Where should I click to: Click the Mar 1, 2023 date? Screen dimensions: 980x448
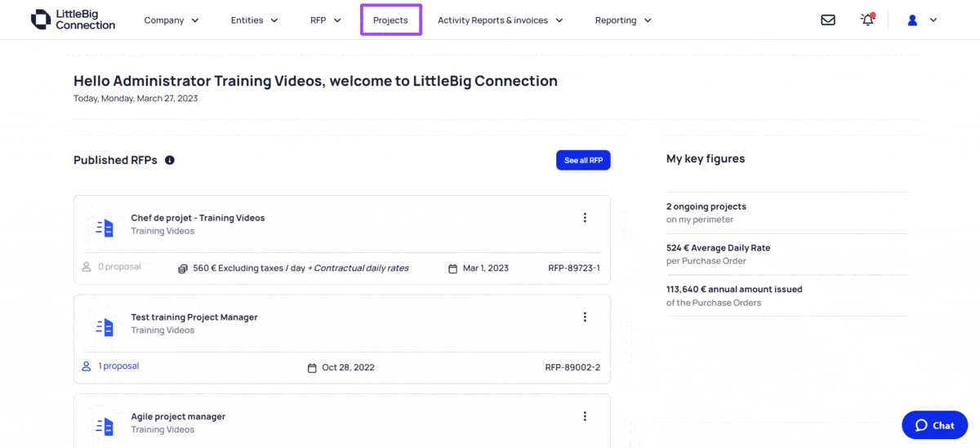coord(485,268)
